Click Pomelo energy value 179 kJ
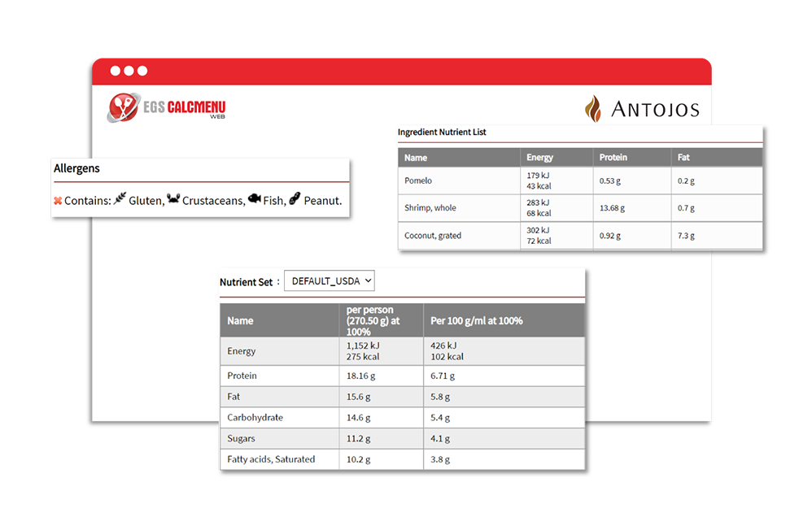812x530 pixels. [x=538, y=176]
